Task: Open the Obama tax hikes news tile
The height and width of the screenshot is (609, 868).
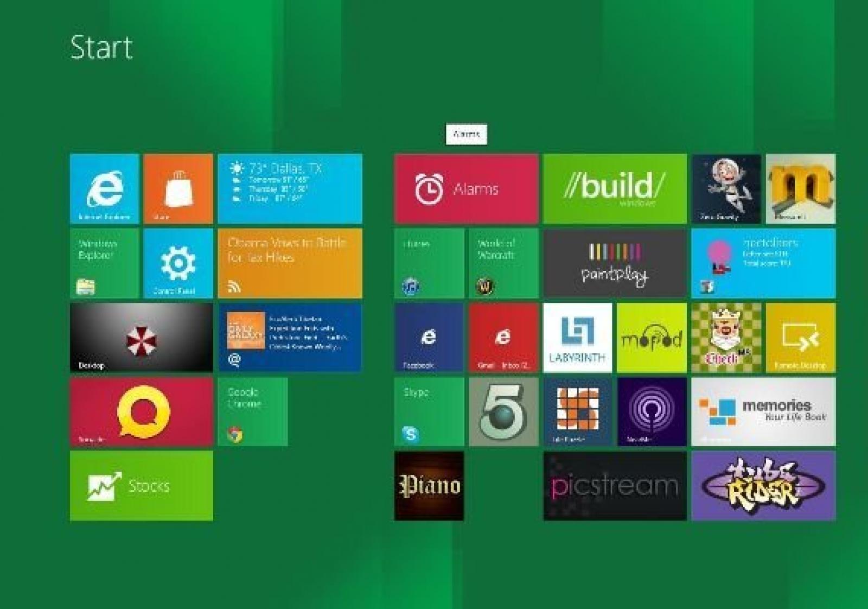Action: click(290, 263)
